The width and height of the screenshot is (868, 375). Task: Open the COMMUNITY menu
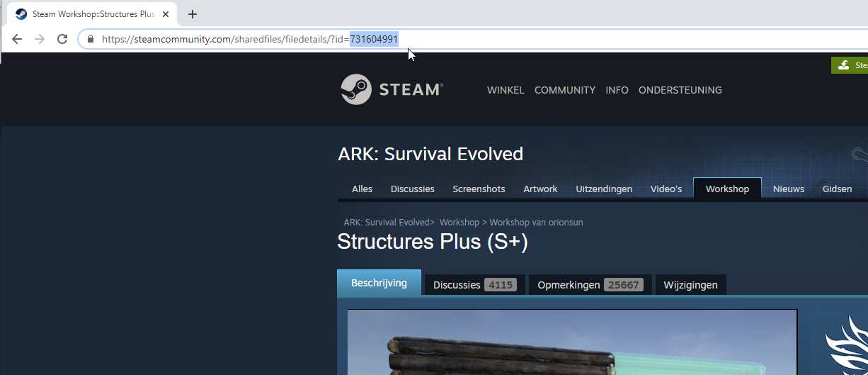[565, 90]
